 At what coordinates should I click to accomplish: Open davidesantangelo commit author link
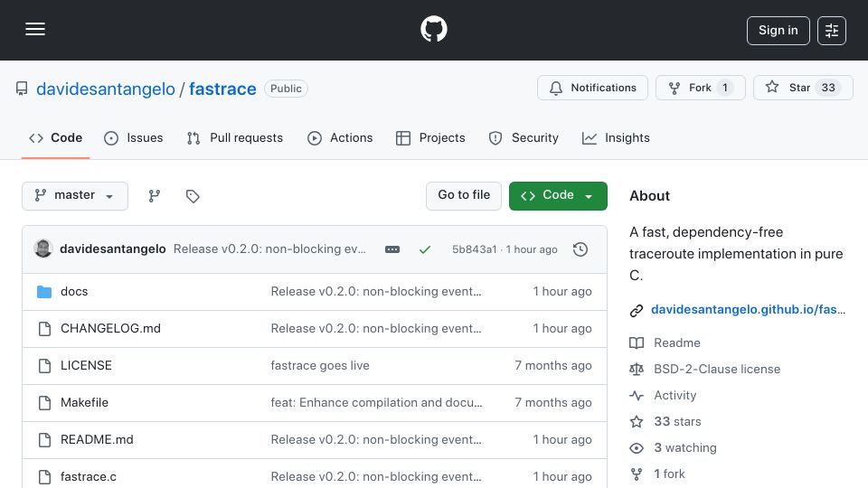113,249
